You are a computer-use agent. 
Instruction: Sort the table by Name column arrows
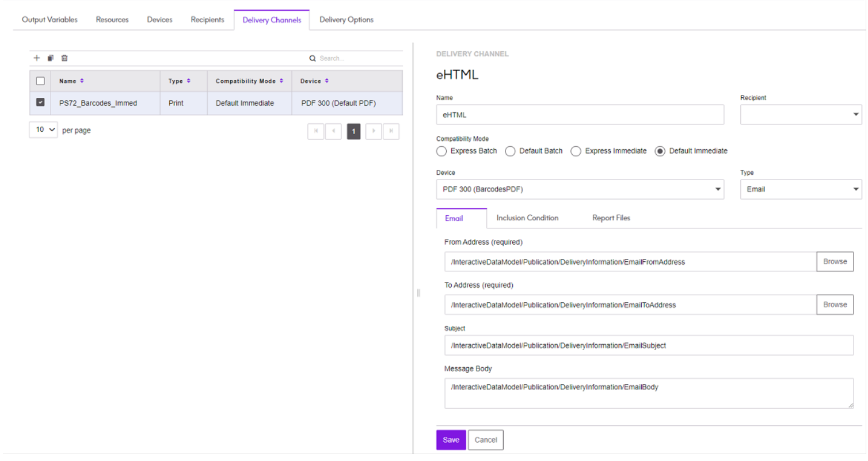click(x=82, y=81)
